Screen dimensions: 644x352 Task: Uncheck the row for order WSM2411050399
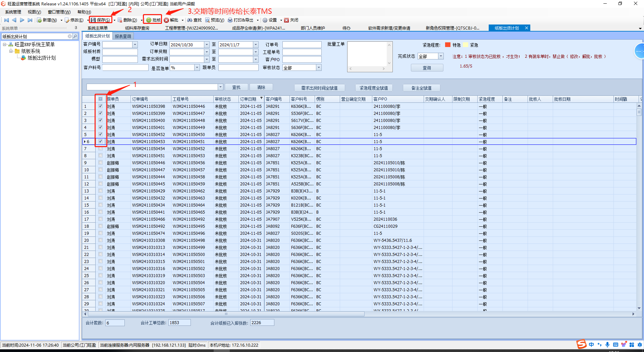[x=100, y=113]
